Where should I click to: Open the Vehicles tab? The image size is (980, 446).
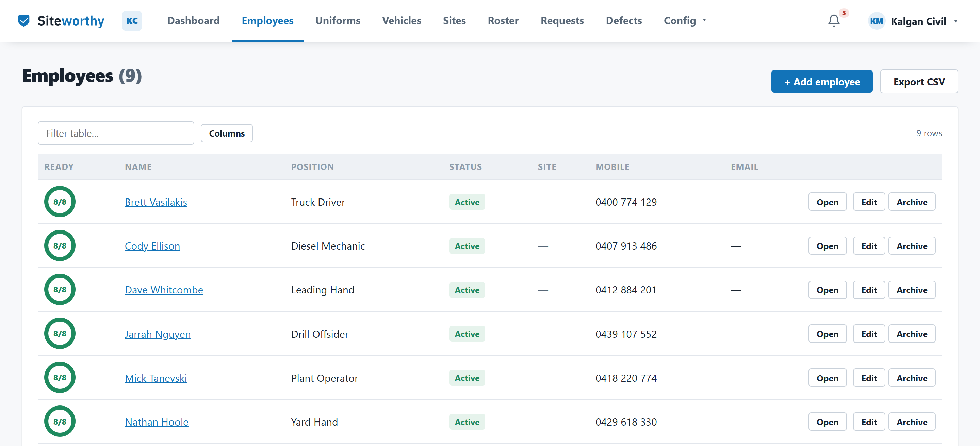402,20
